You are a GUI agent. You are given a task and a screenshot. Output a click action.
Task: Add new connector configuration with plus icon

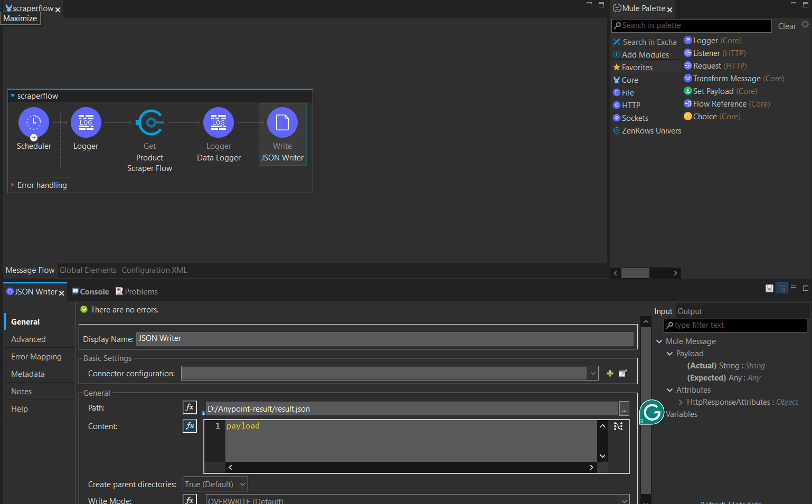[x=610, y=373]
